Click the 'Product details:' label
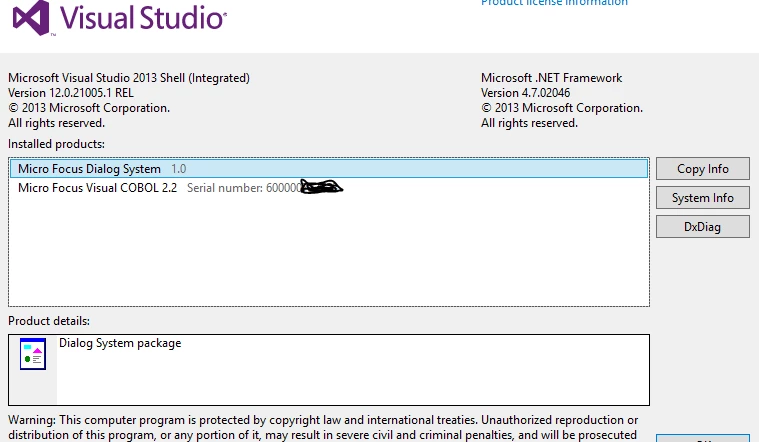Image resolution: width=759 pixels, height=442 pixels. click(x=49, y=321)
